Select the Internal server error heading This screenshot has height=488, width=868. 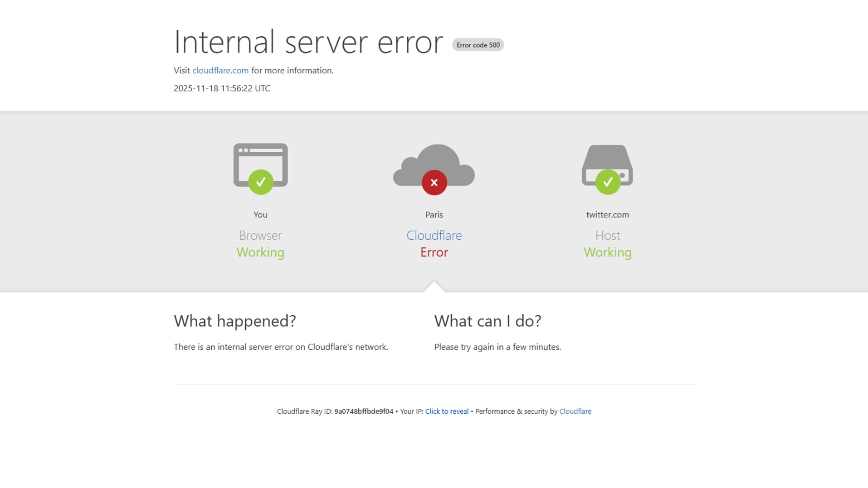click(x=308, y=42)
